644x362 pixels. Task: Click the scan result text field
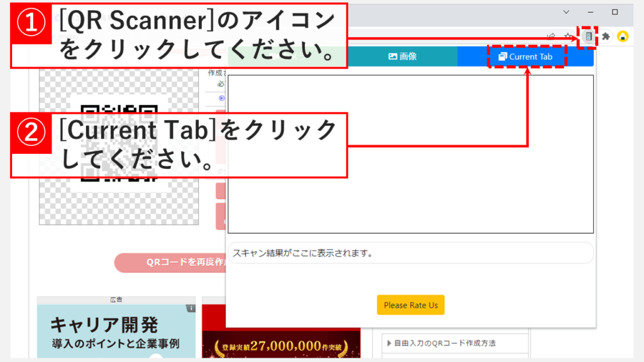click(411, 253)
